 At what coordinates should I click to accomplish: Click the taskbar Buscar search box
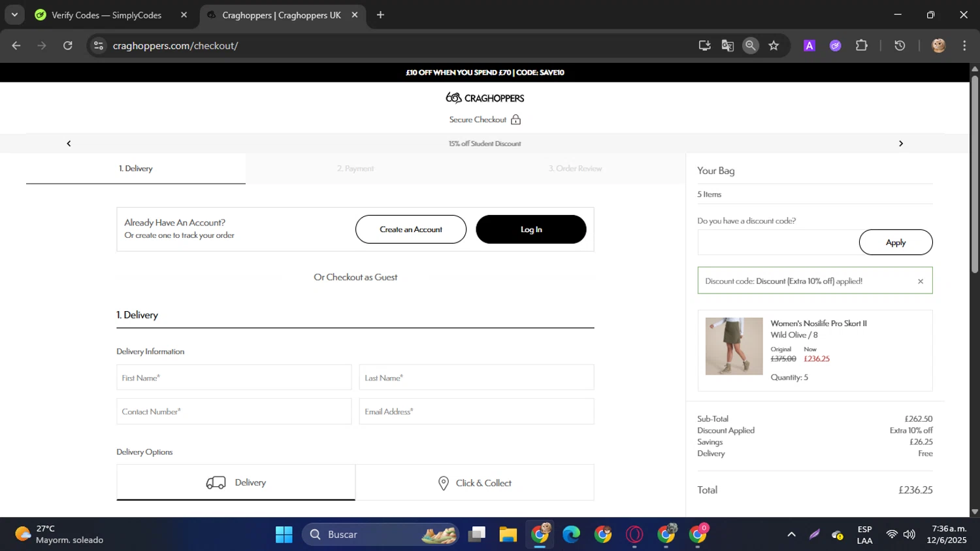[x=381, y=535]
